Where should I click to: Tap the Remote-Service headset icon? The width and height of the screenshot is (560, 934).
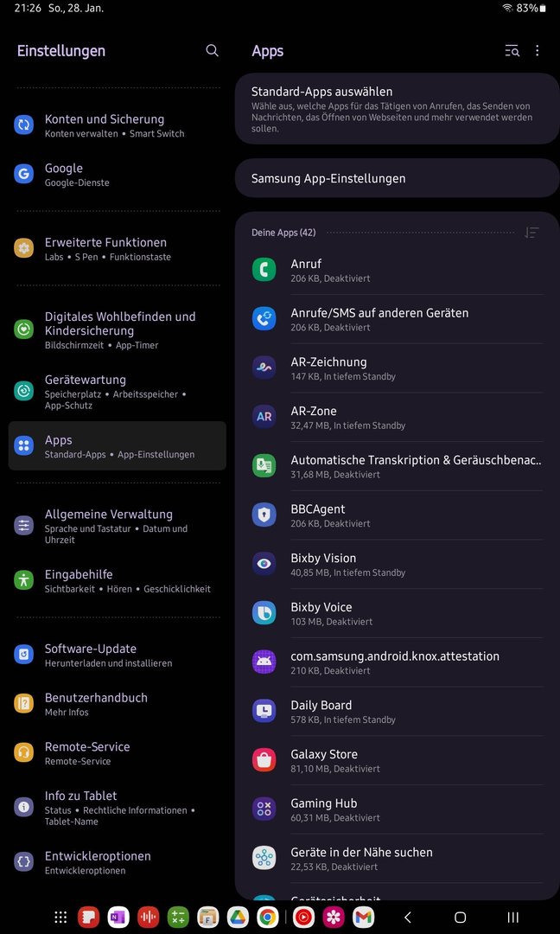24,752
